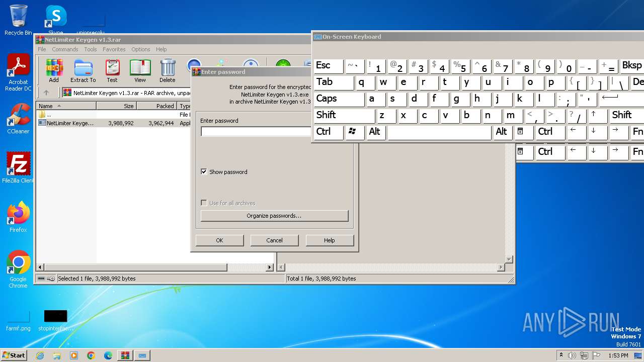
Task: Click the Tab key on On-Screen Keyboard
Action: 334,82
